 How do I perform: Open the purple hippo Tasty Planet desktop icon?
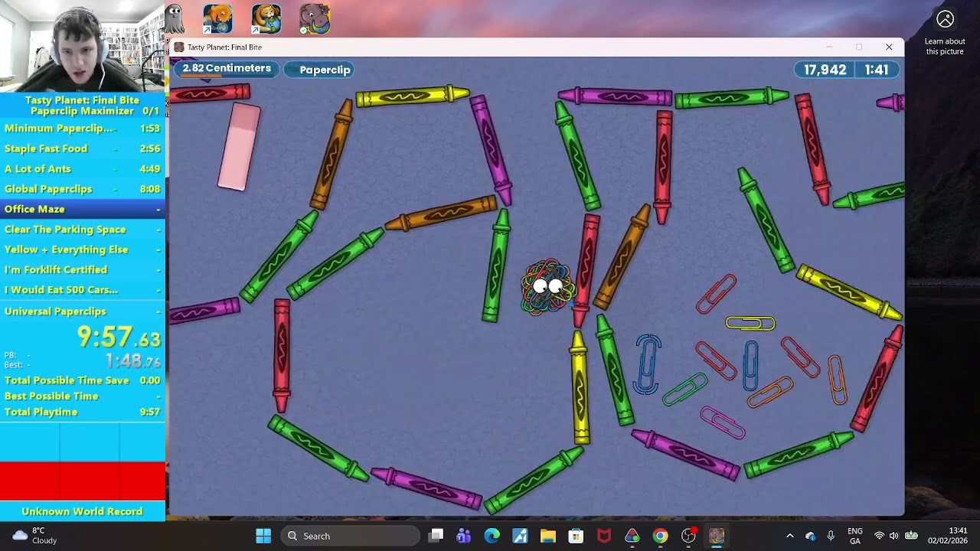point(315,19)
